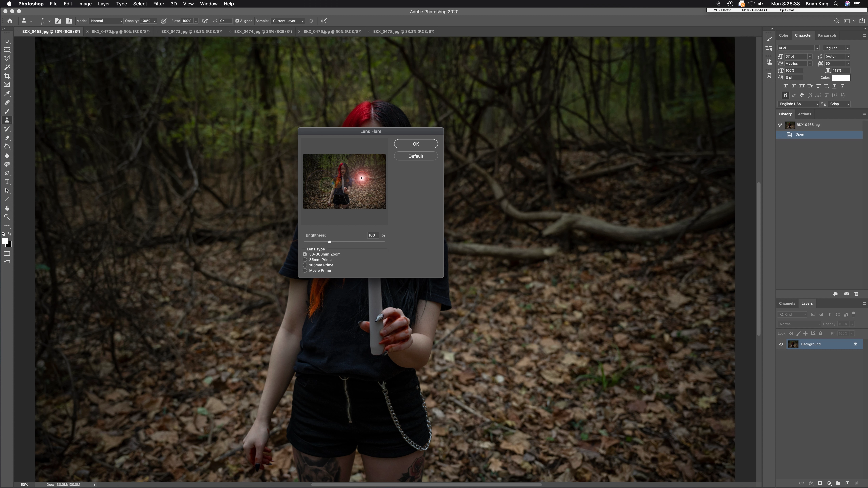This screenshot has width=868, height=488.
Task: Open the Filter menu
Action: [158, 4]
